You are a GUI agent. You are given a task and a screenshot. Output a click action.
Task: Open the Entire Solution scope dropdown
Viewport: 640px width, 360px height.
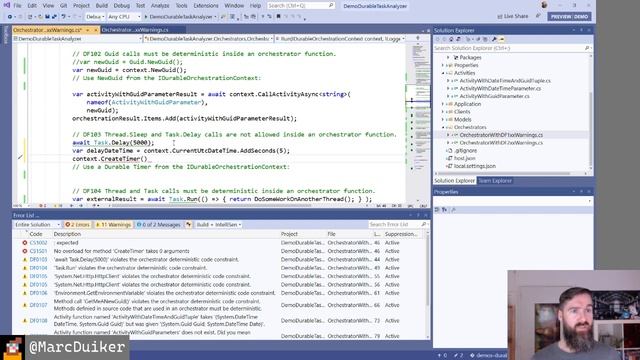click(x=37, y=224)
